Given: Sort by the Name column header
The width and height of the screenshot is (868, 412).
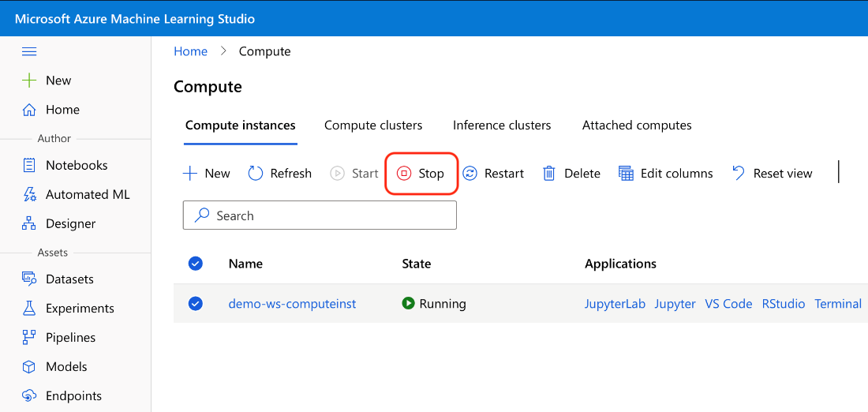Looking at the screenshot, I should pos(245,264).
